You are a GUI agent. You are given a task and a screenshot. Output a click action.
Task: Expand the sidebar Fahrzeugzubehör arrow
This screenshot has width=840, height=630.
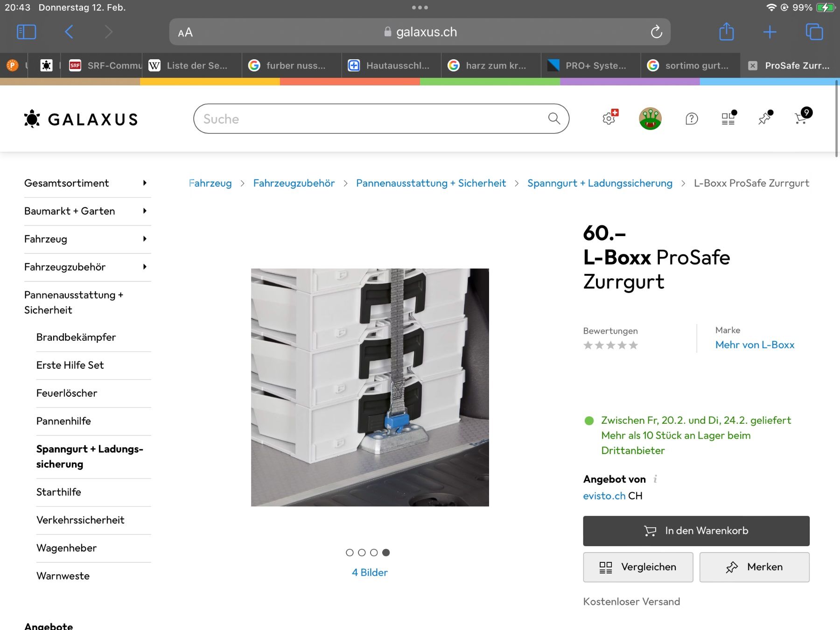click(145, 267)
